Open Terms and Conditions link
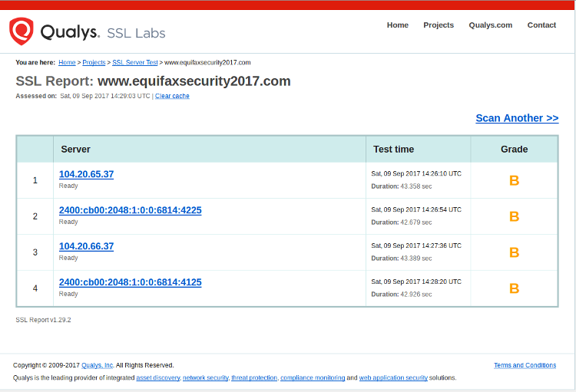 tap(525, 365)
